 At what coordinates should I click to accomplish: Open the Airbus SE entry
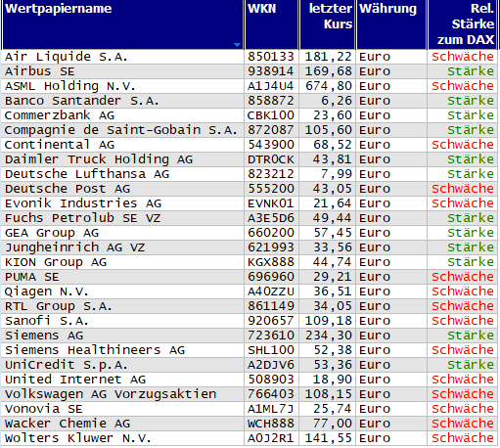(x=40, y=71)
